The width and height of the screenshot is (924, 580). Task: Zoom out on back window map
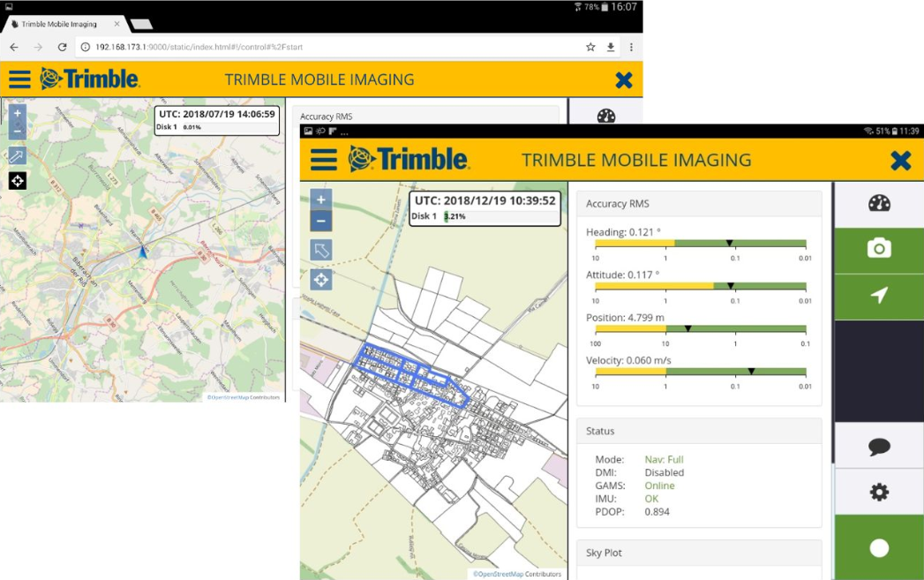point(18,130)
